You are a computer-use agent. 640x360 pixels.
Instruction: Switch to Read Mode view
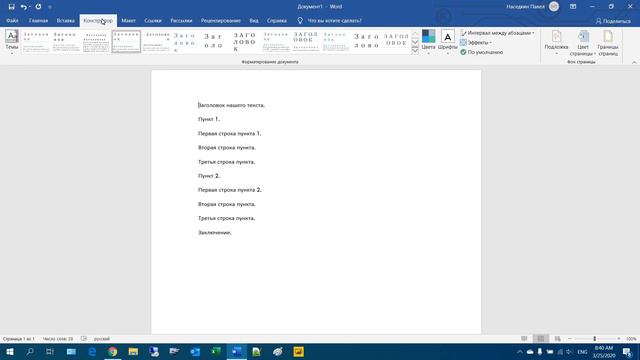[524, 339]
